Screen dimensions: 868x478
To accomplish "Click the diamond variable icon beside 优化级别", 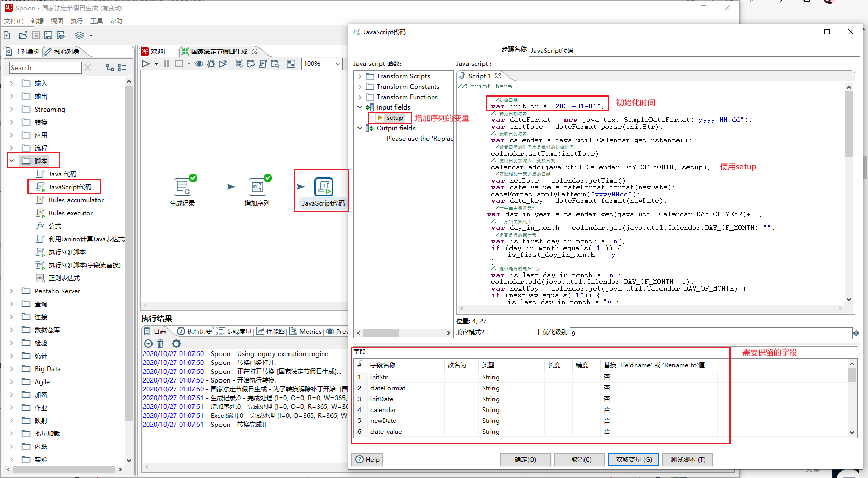I will click(x=856, y=333).
